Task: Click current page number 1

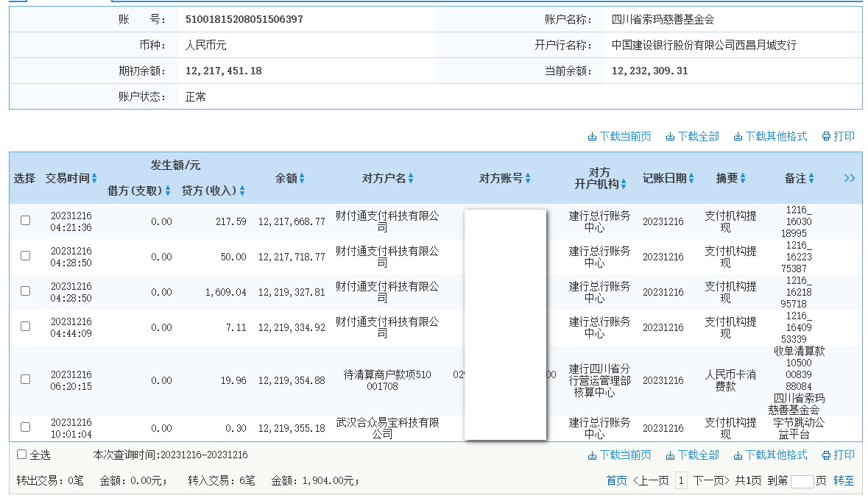Action: click(681, 480)
